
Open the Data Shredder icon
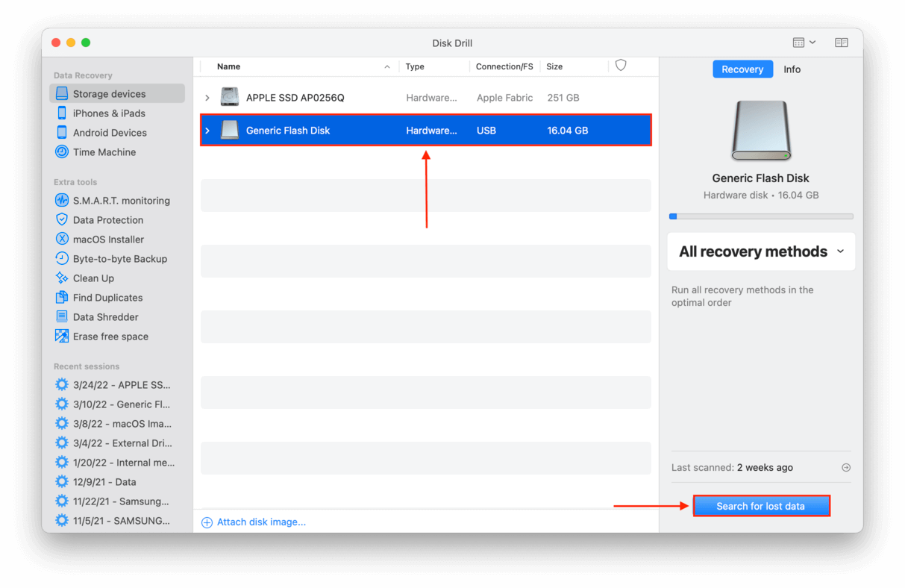coord(62,317)
